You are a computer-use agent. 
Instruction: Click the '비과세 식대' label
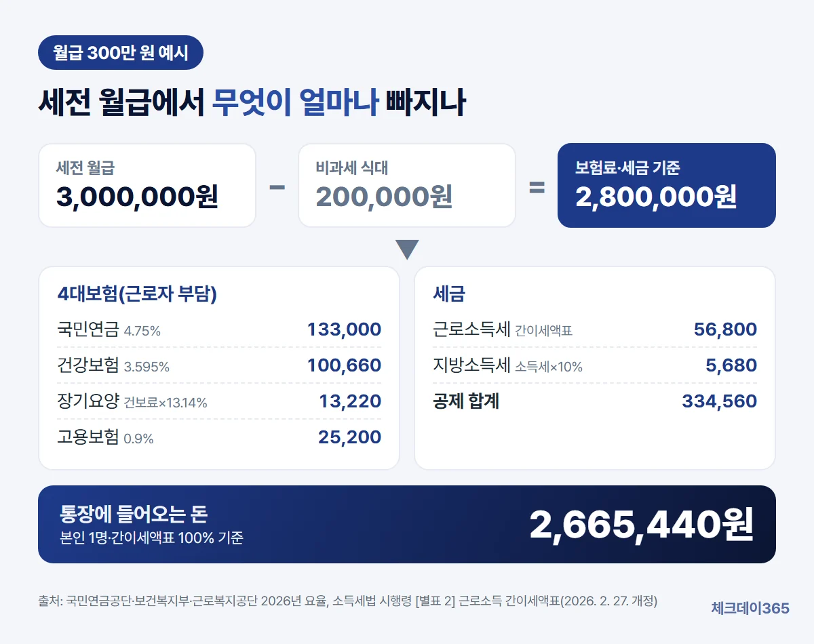352,167
